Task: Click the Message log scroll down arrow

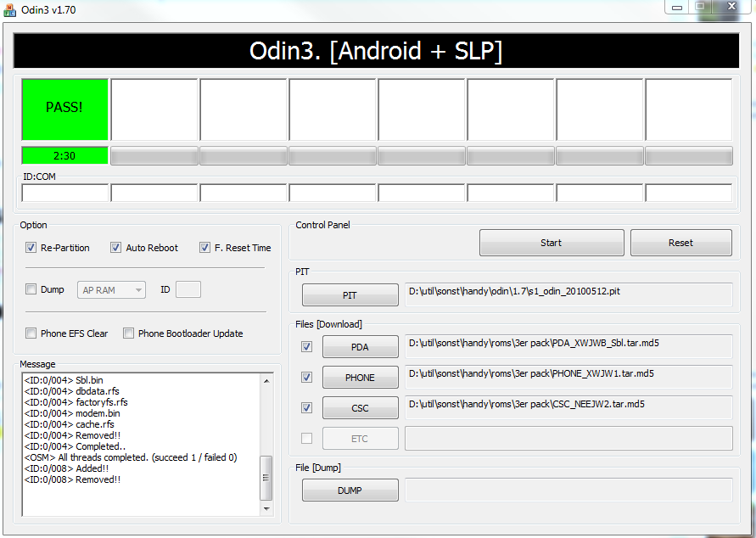Action: (x=266, y=508)
